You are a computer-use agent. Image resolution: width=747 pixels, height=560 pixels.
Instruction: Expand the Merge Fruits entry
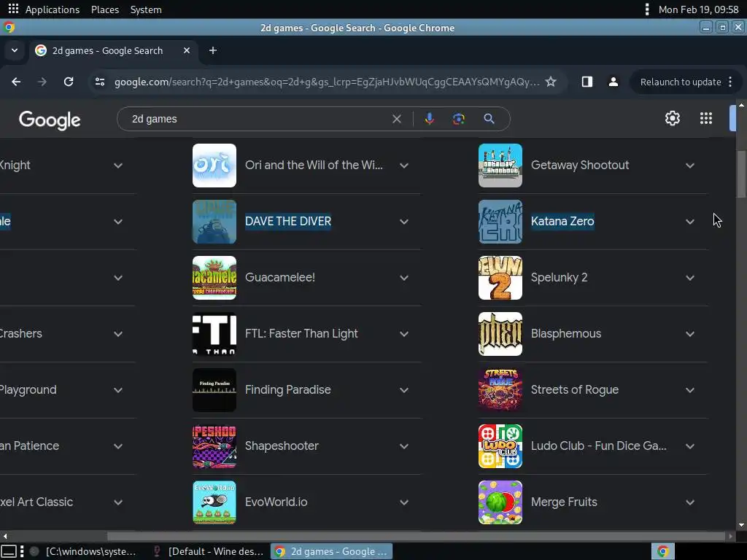click(690, 503)
